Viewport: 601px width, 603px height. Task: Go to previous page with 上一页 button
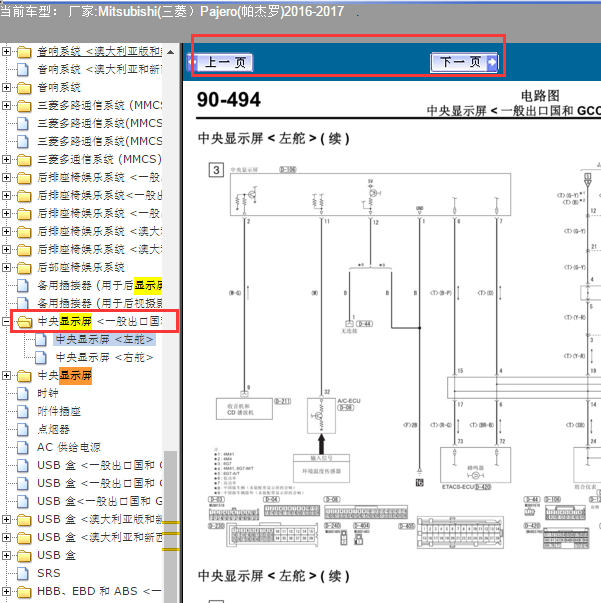(220, 62)
